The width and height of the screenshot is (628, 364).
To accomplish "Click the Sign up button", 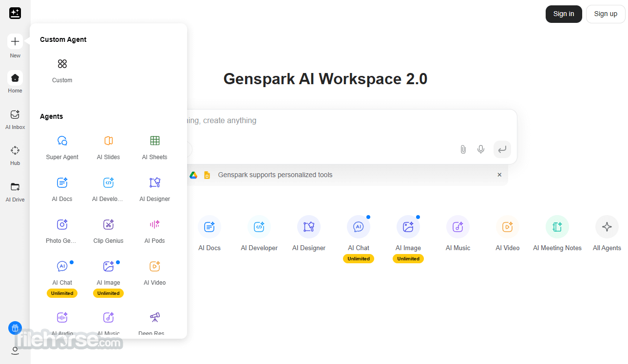I will pos(606,14).
